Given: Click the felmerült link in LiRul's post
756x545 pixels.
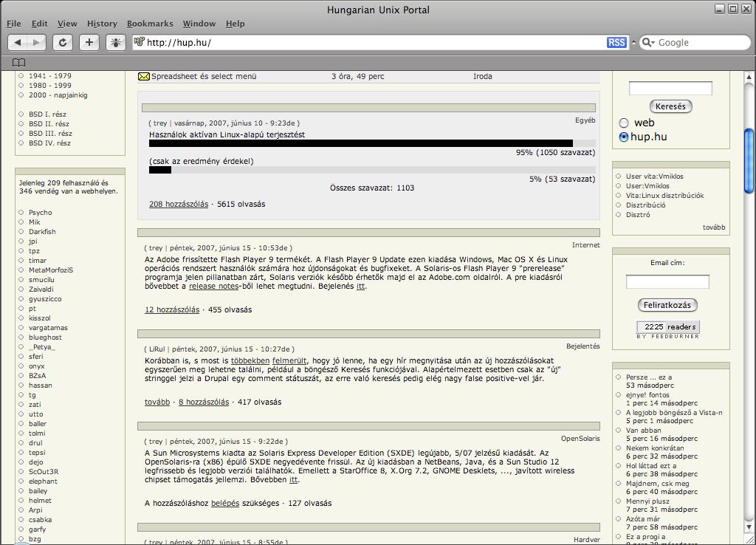Looking at the screenshot, I should pyautogui.click(x=289, y=361).
